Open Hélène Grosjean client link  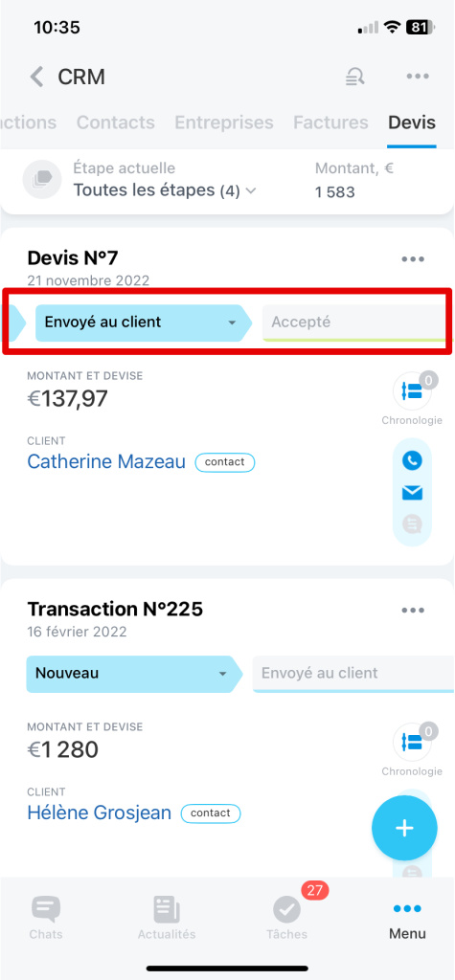pos(99,813)
